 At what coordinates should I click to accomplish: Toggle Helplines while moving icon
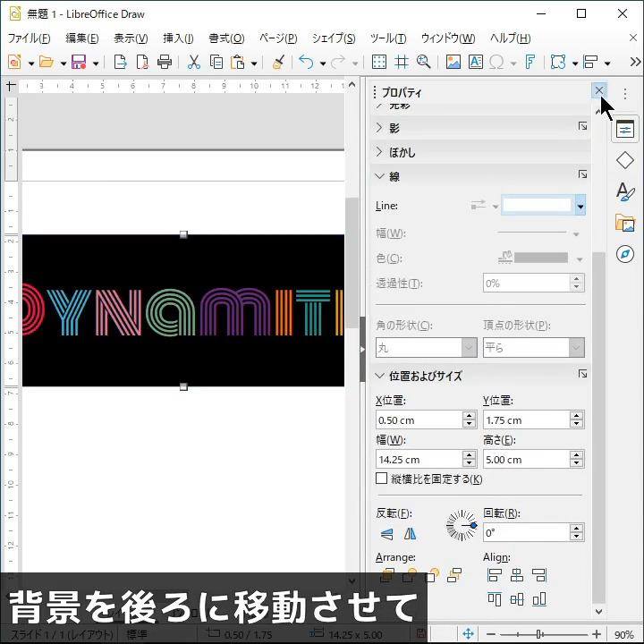point(402,62)
